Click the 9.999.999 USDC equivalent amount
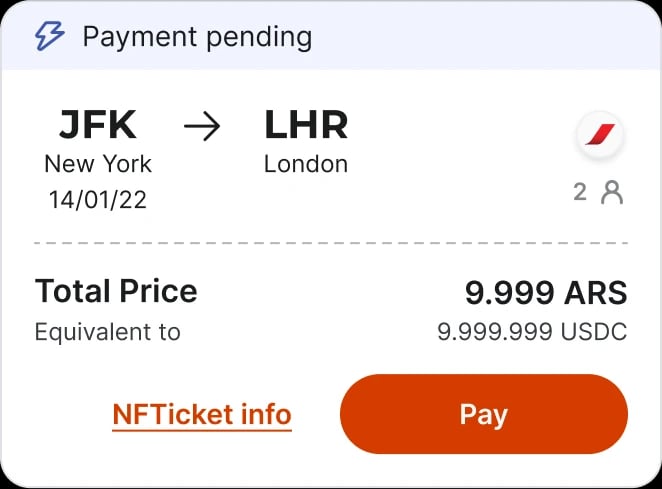 pos(532,332)
